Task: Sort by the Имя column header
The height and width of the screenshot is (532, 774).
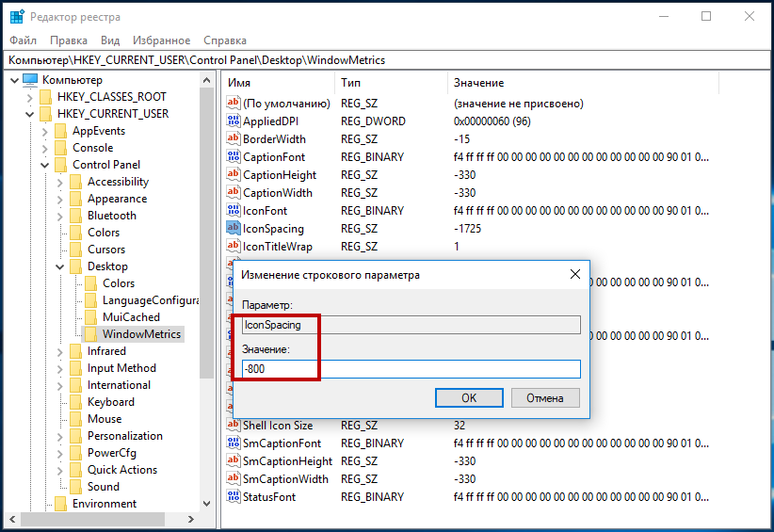Action: pos(279,83)
